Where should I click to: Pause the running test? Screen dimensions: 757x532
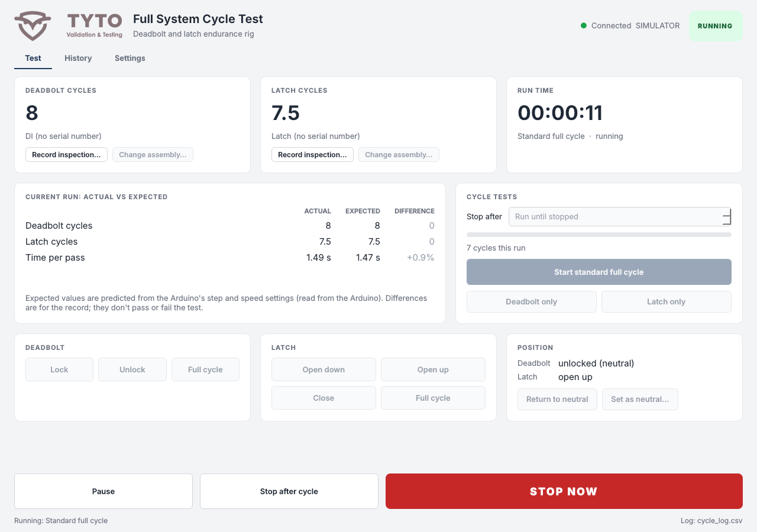tap(103, 491)
